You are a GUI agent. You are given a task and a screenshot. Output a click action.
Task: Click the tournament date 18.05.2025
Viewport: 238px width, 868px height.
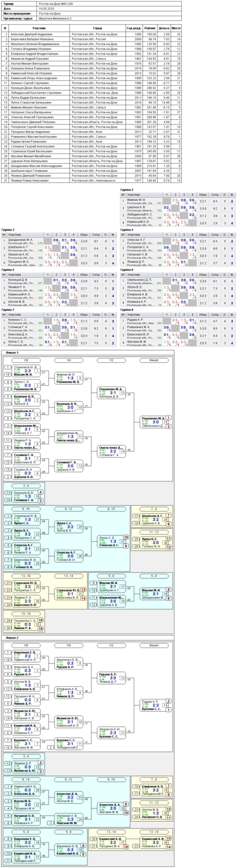[46, 9]
